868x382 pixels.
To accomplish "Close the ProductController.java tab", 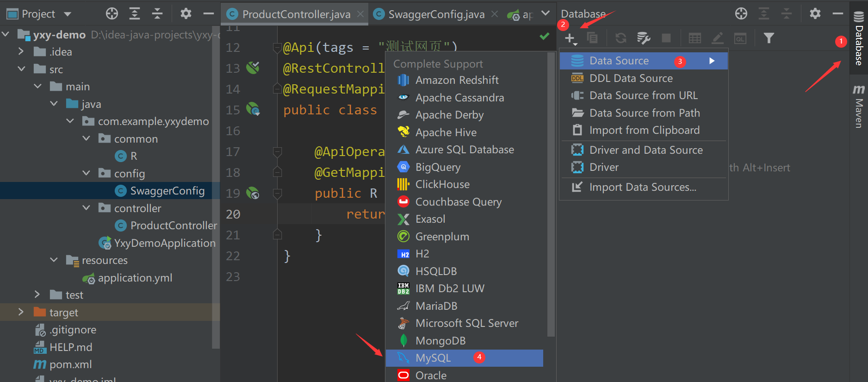I will point(360,14).
